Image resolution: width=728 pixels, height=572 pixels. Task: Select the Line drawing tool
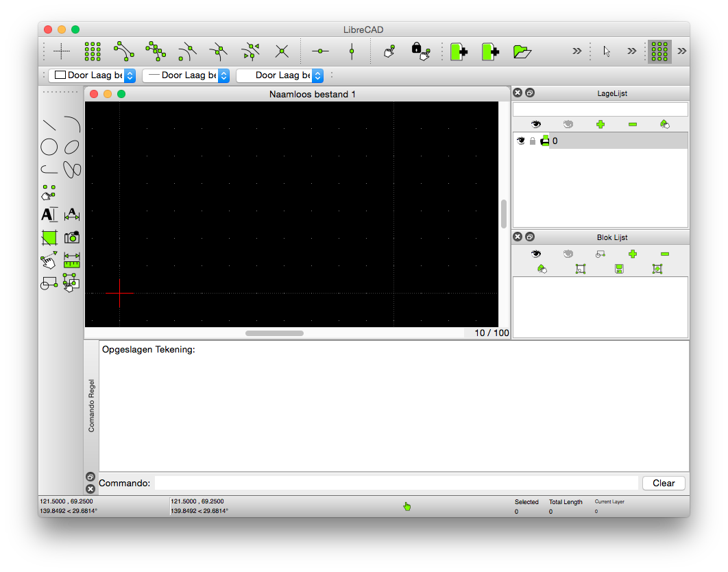tap(49, 125)
